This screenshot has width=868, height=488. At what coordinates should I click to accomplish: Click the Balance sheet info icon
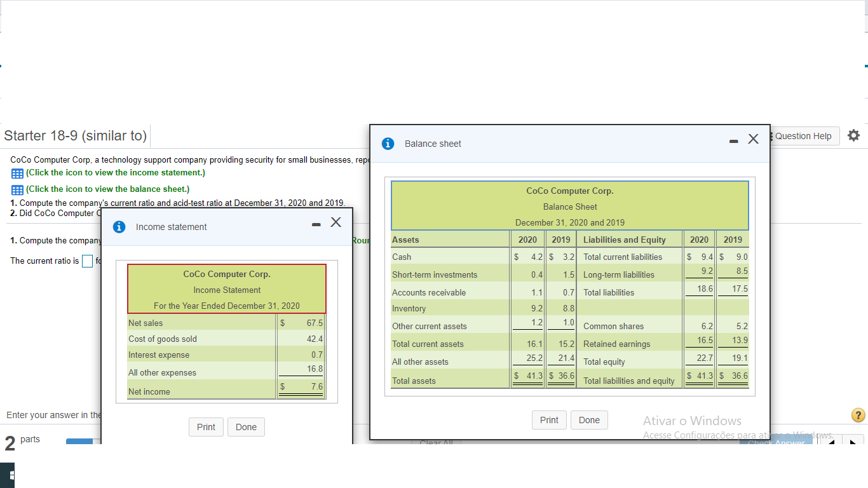click(388, 144)
